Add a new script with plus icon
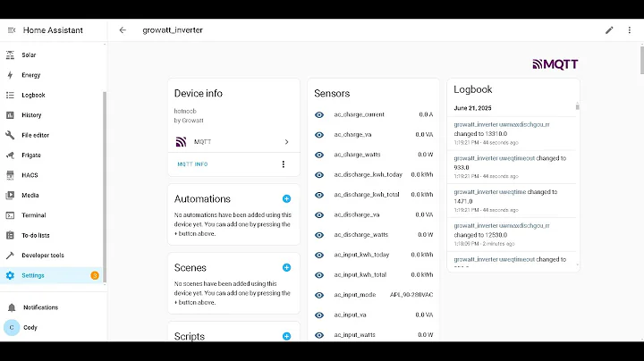644x361 pixels. (x=287, y=336)
